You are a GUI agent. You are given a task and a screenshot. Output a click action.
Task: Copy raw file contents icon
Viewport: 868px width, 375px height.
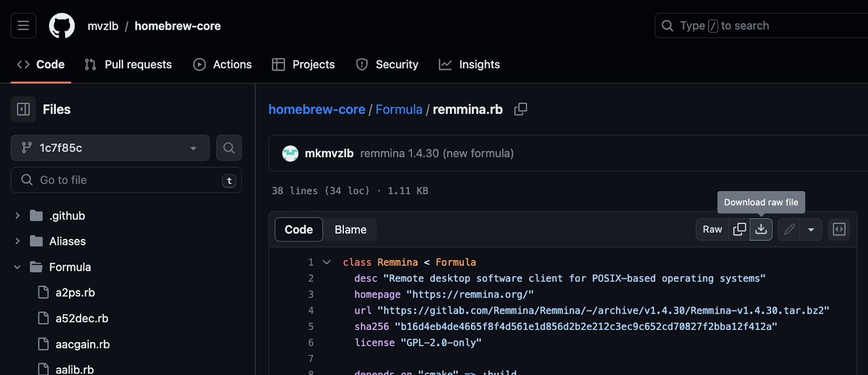739,230
